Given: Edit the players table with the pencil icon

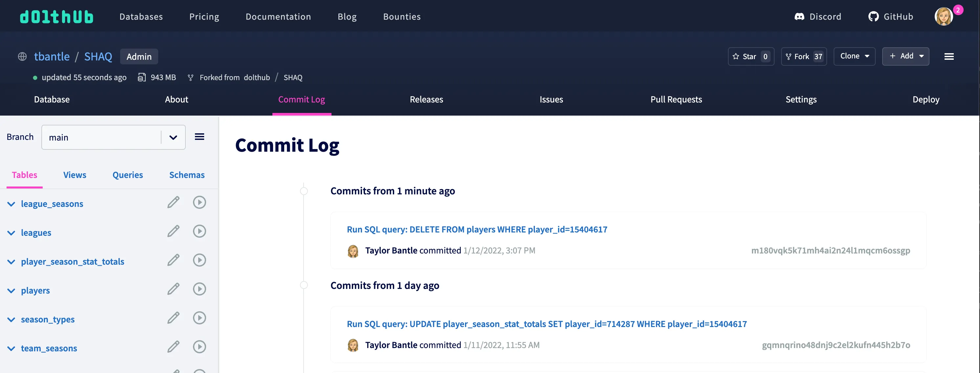Looking at the screenshot, I should [174, 289].
